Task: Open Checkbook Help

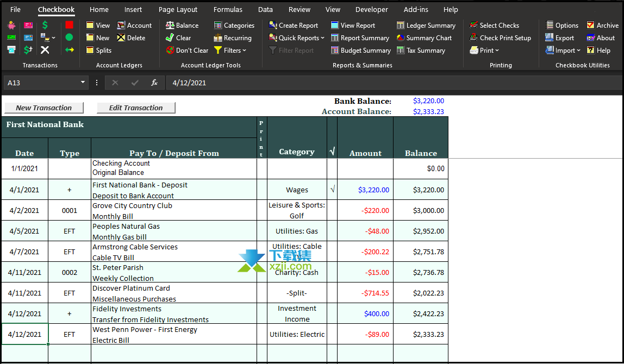Action: coord(598,50)
